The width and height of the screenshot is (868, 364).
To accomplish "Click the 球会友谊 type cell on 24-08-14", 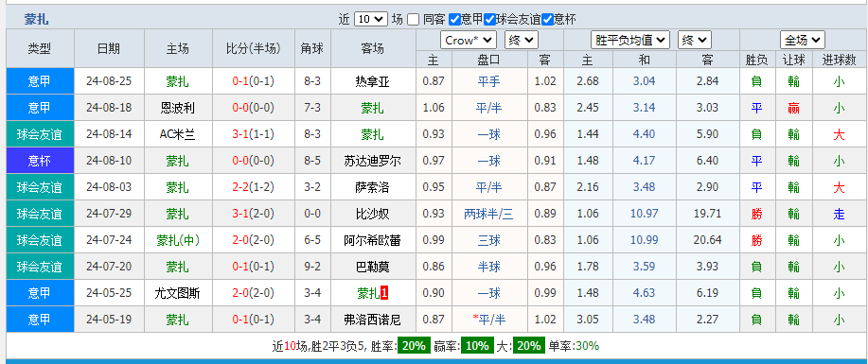I will pos(40,134).
